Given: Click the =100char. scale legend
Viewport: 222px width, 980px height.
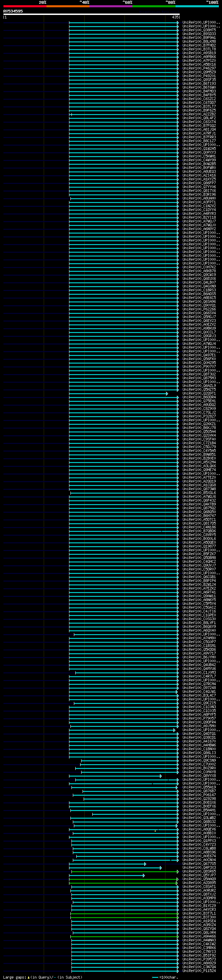Looking at the screenshot, I should (x=165, y=977).
